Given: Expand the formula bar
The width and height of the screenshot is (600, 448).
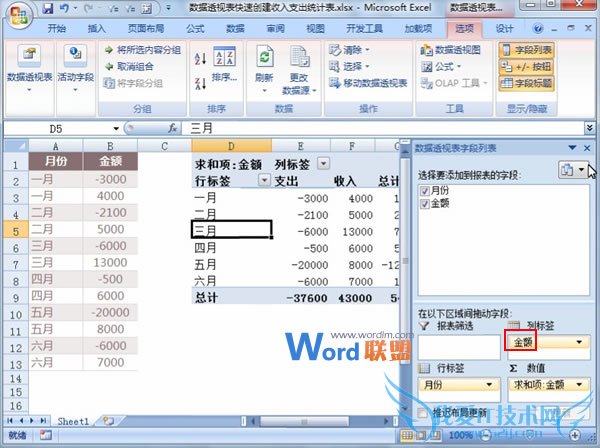Looking at the screenshot, I should (589, 128).
